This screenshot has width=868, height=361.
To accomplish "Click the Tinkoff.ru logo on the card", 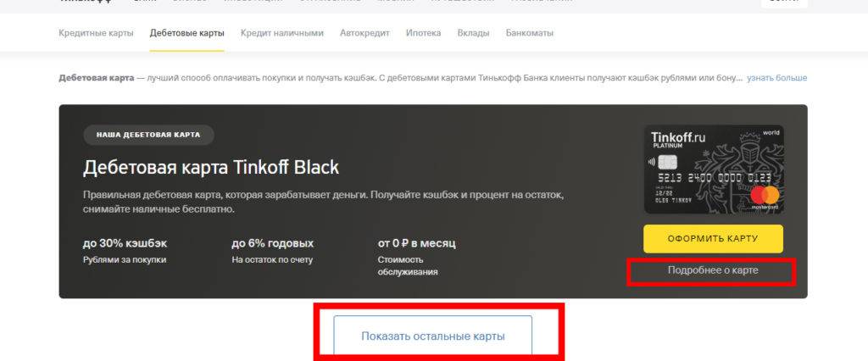I will pos(678,136).
